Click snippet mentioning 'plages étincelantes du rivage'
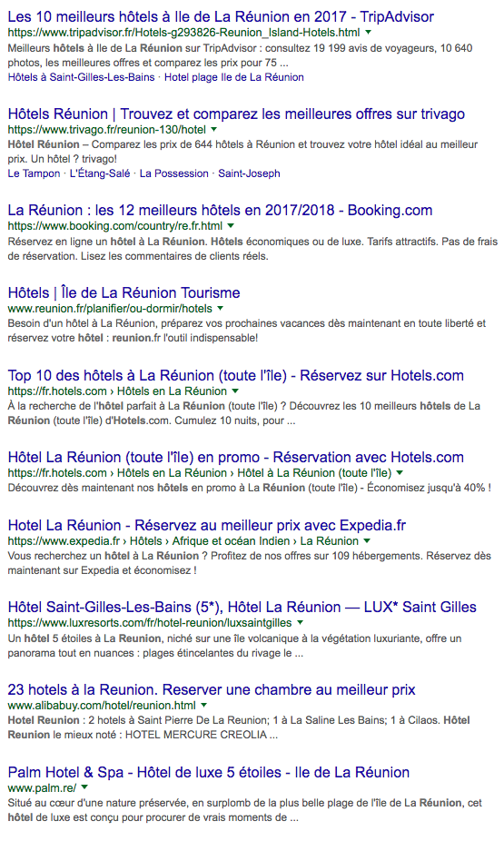Image resolution: width=504 pixels, height=841 pixels. pos(235,646)
